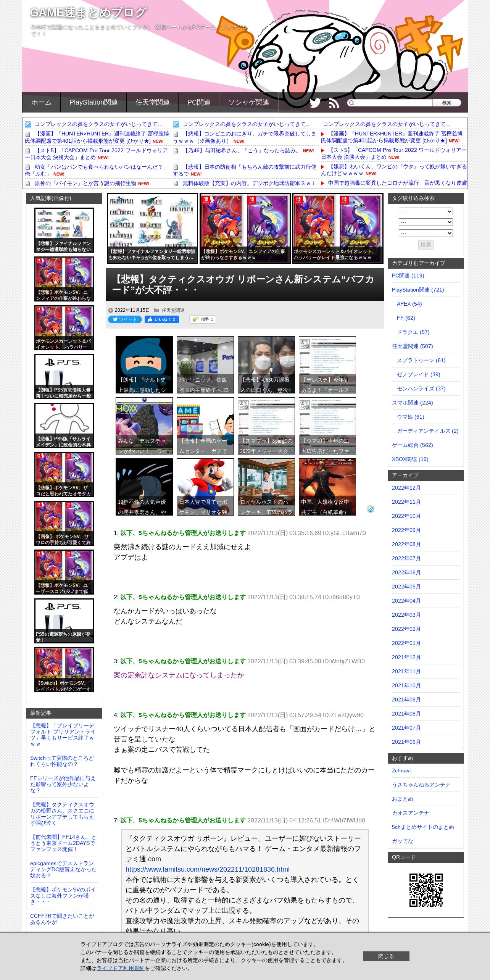The image size is (490, 980).
Task: Open the 任天堂関連 menu item
Action: [x=152, y=102]
